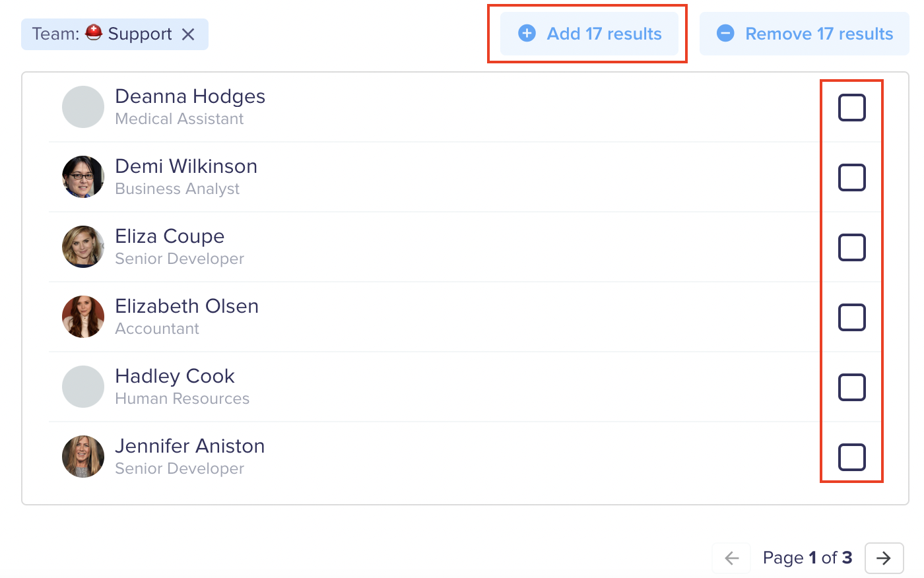This screenshot has width=924, height=578.
Task: Click the Remove 17 results button
Action: point(805,34)
